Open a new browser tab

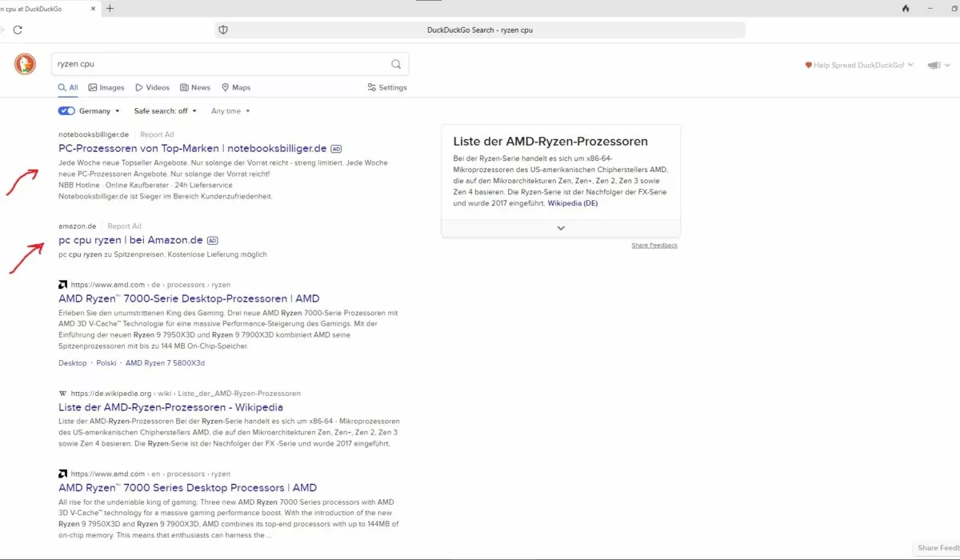(110, 8)
